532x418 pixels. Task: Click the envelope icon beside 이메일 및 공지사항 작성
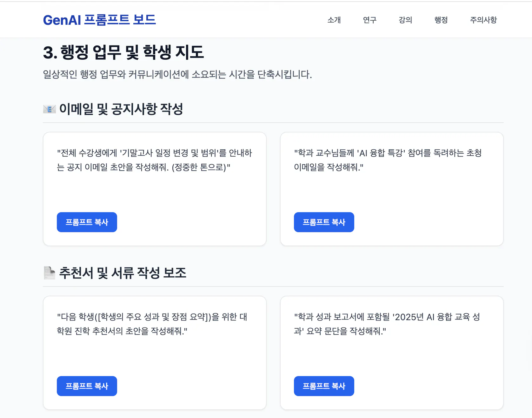pos(49,109)
